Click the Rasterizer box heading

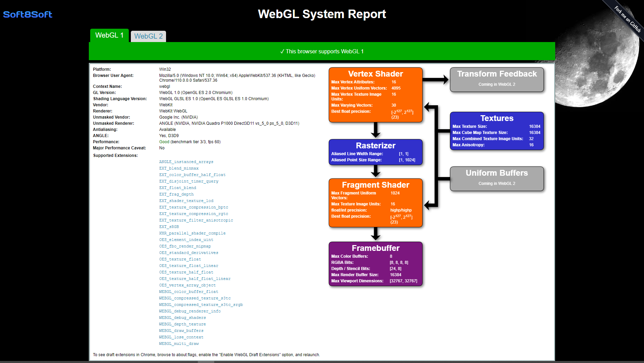click(375, 146)
